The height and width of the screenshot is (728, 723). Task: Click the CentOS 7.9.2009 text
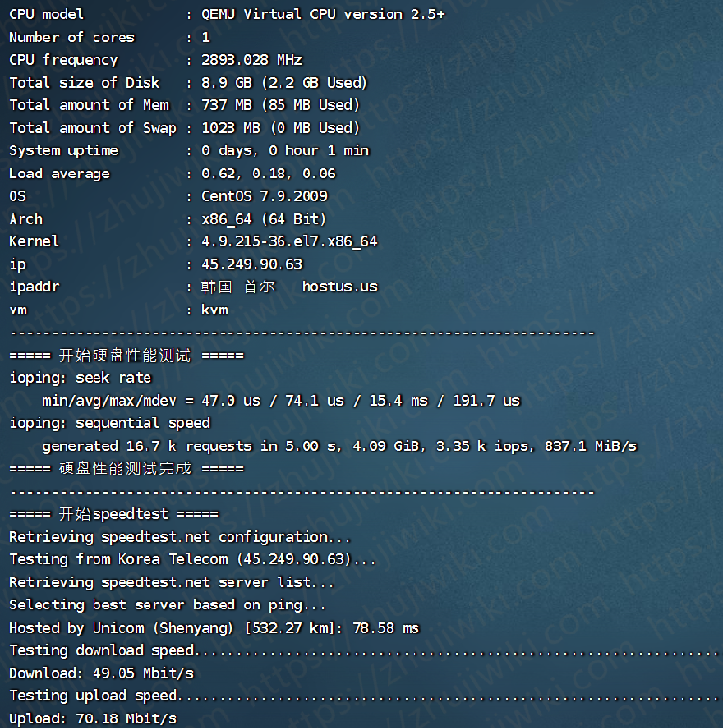[x=264, y=196]
